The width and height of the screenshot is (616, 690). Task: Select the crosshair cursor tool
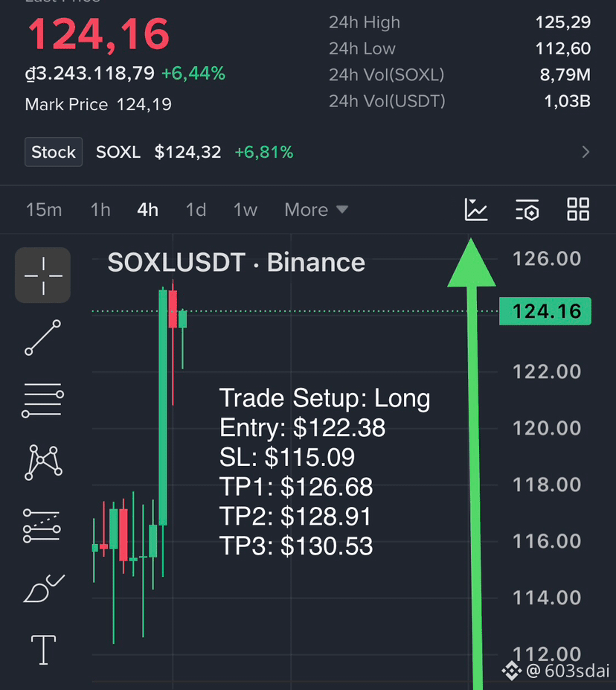(x=43, y=275)
